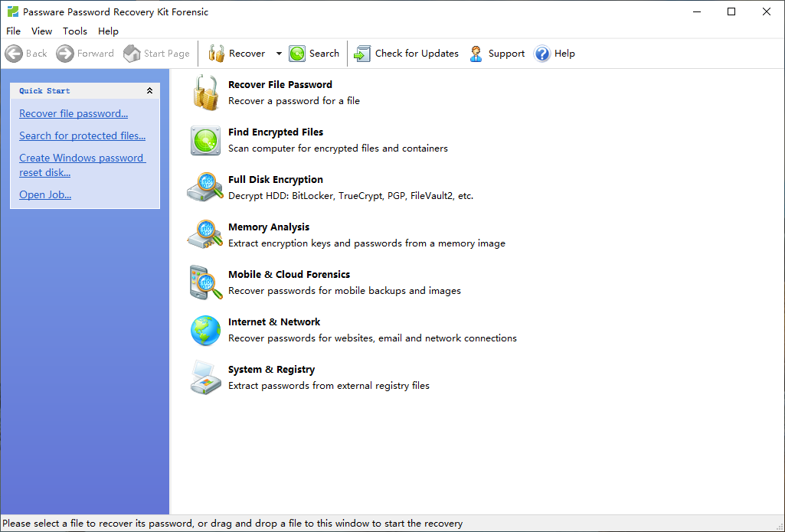Click the Recover toolbar label
Viewport: 785px width, 532px height.
247,54
